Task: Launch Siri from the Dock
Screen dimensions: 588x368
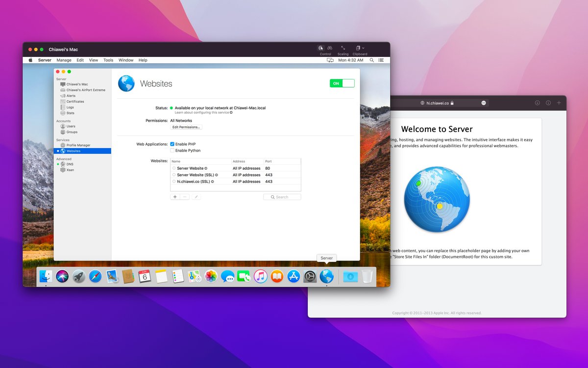Action: 62,276
